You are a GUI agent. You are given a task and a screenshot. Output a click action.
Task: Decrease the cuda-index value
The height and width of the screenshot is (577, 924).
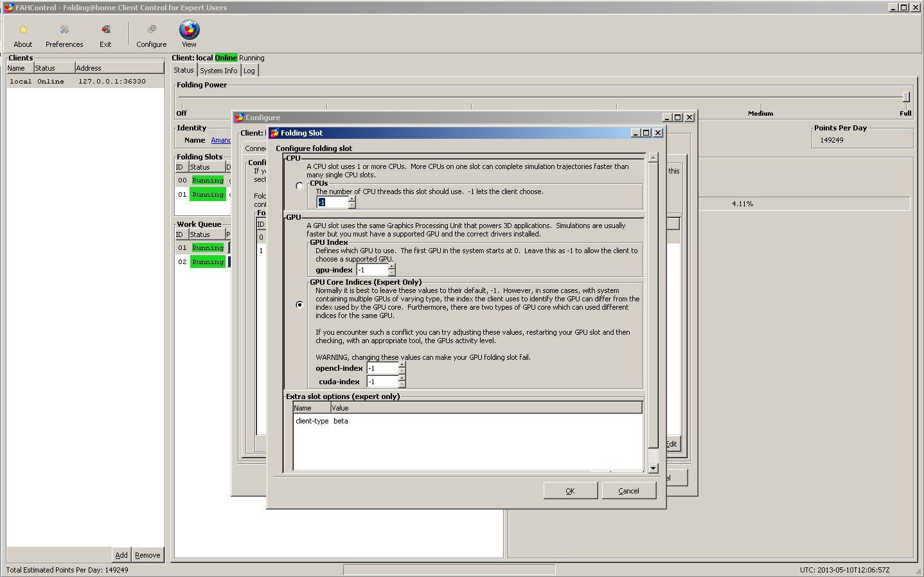pyautogui.click(x=402, y=385)
